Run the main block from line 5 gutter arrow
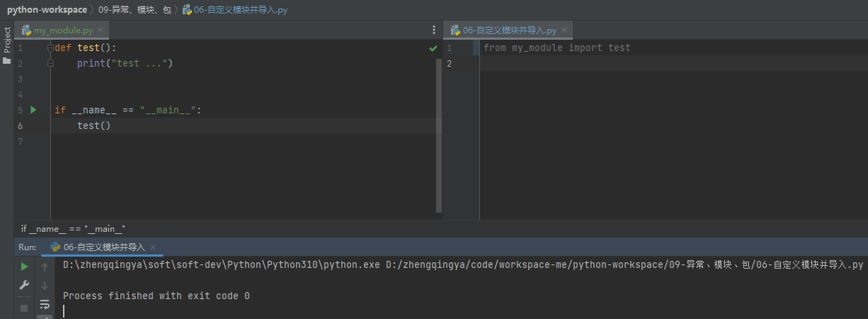 [33, 110]
